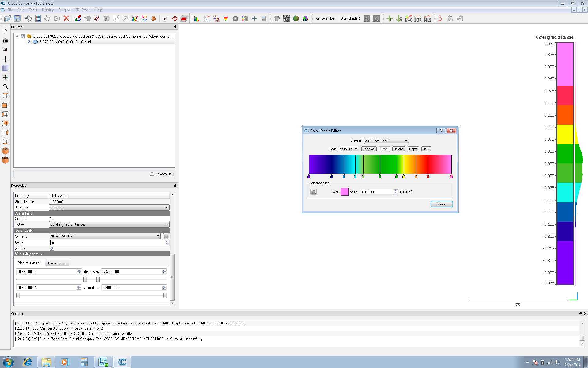Change the Mode dropdown from absolute

(x=349, y=149)
